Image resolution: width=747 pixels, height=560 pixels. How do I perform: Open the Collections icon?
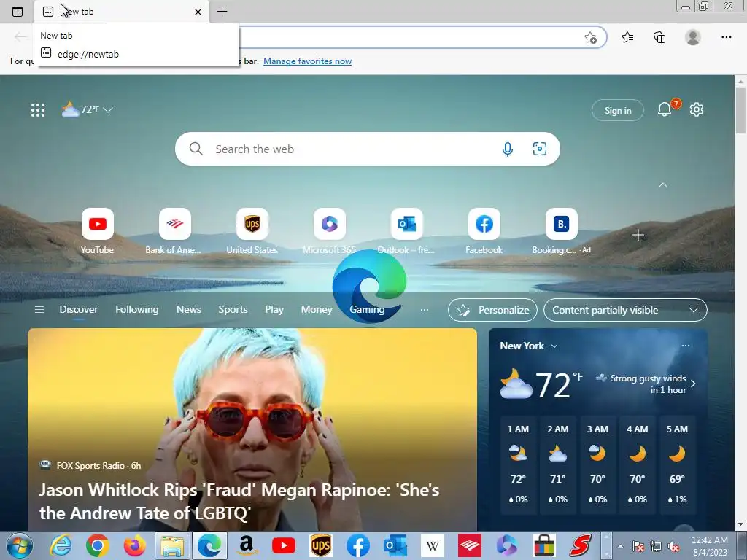(x=659, y=37)
